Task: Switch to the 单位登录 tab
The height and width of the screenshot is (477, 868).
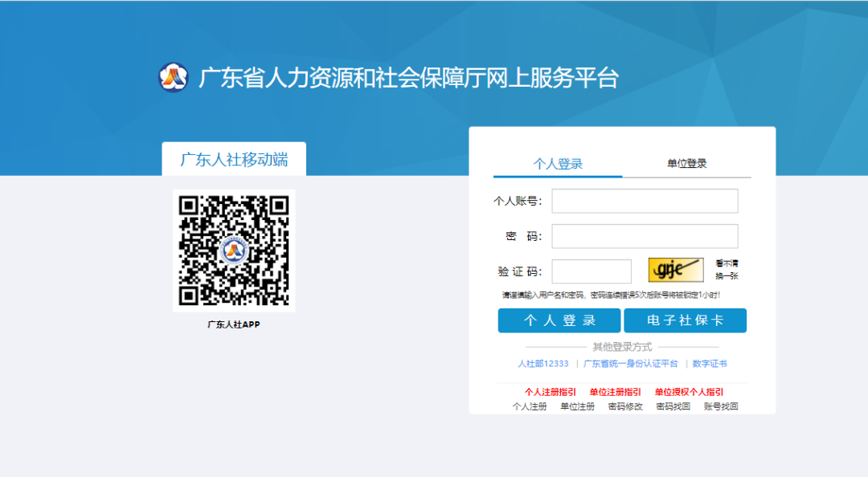Action: point(686,164)
